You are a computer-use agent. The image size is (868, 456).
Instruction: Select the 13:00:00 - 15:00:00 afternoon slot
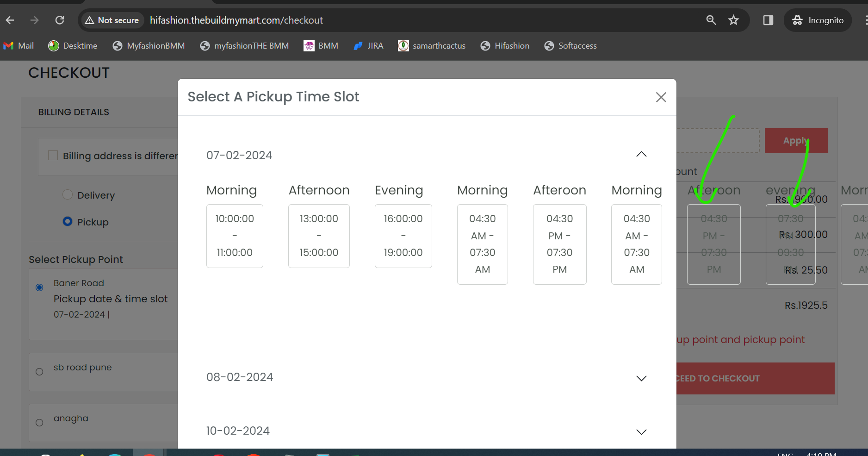pyautogui.click(x=319, y=236)
